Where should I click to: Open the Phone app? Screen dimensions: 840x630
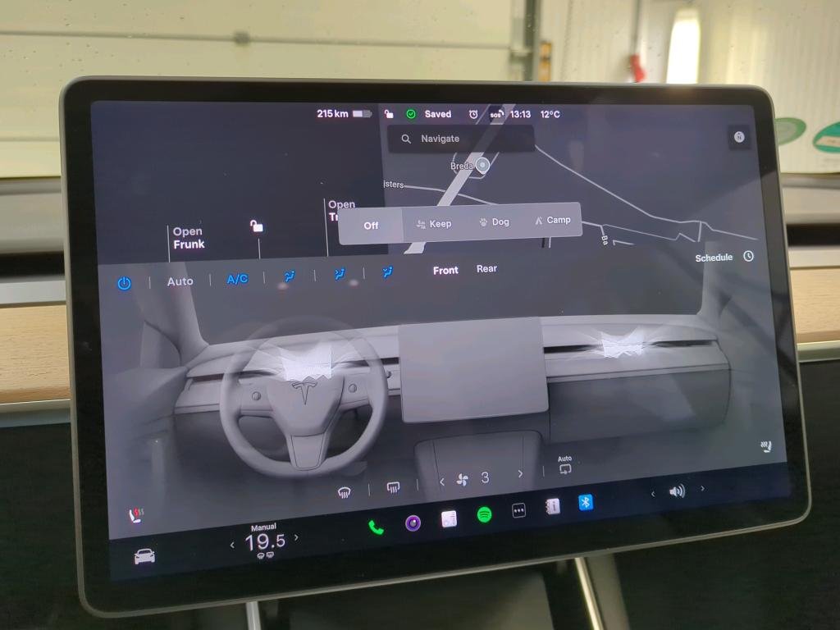point(376,527)
